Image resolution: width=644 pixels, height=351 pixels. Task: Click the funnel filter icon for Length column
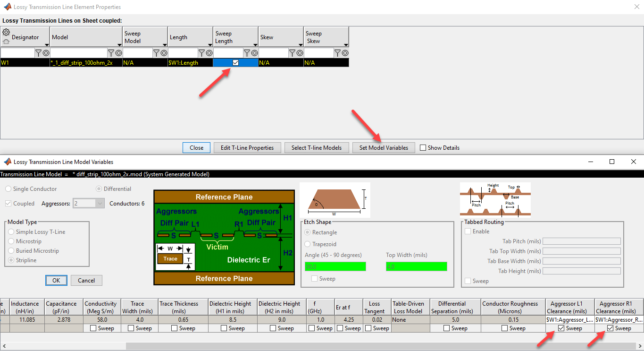[202, 53]
